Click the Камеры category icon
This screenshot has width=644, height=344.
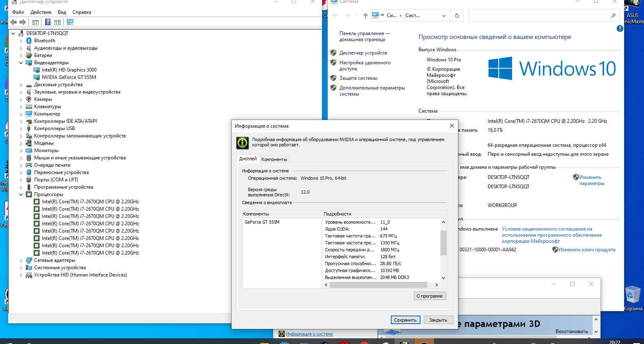click(x=29, y=99)
